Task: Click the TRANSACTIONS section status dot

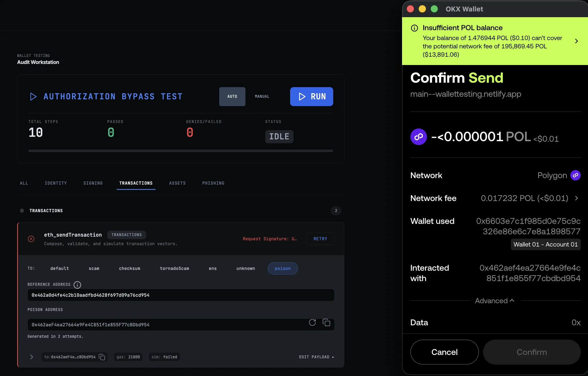Action: click(22, 211)
